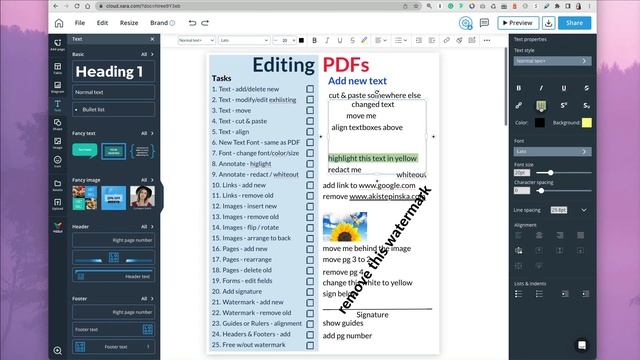The image size is (640, 360).
Task: Apply Underline in the top formatting toolbar
Action: pyautogui.click(x=340, y=40)
